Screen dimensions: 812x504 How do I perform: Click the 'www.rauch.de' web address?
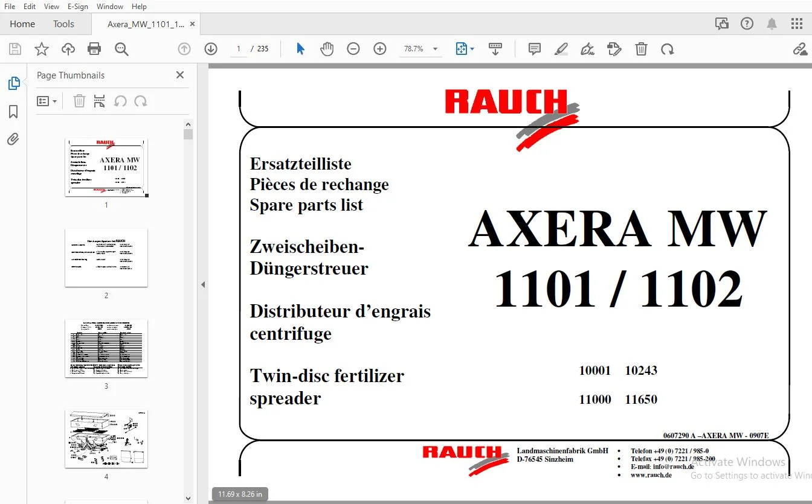(x=651, y=475)
